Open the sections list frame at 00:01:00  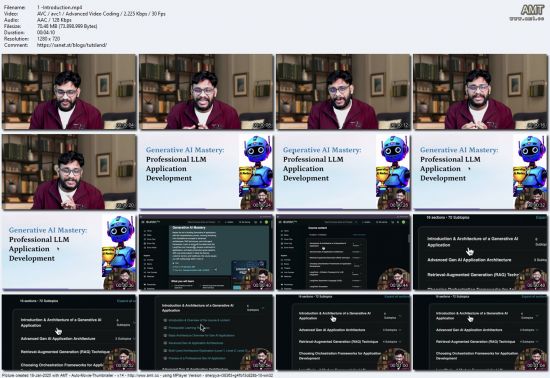click(343, 332)
